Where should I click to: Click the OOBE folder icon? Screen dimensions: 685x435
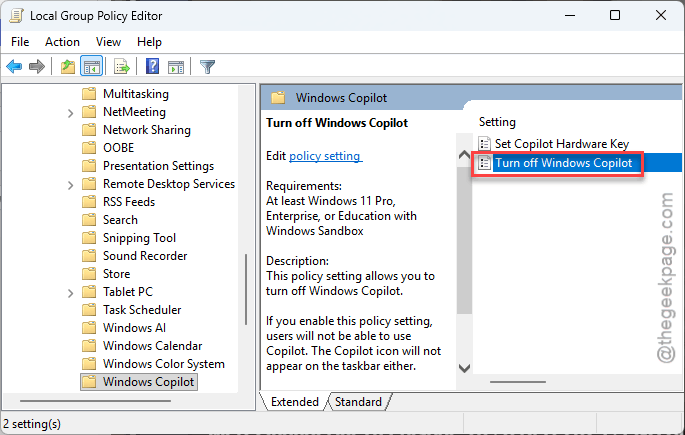89,148
